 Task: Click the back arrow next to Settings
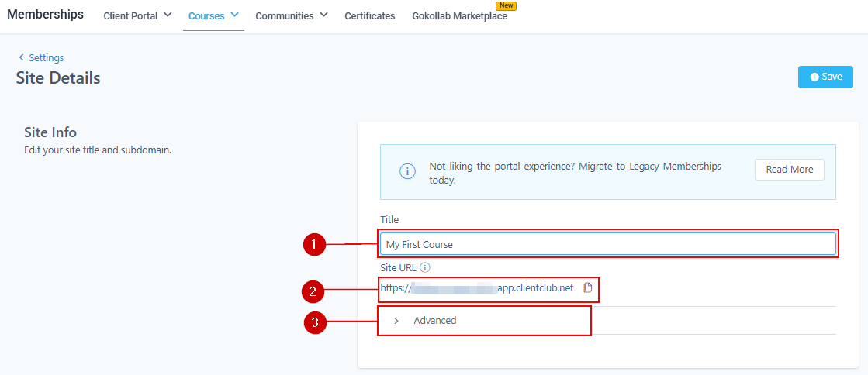click(x=21, y=58)
